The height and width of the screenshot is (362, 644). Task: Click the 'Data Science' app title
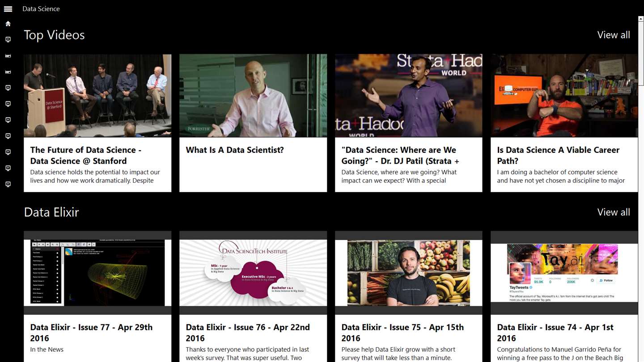point(41,8)
